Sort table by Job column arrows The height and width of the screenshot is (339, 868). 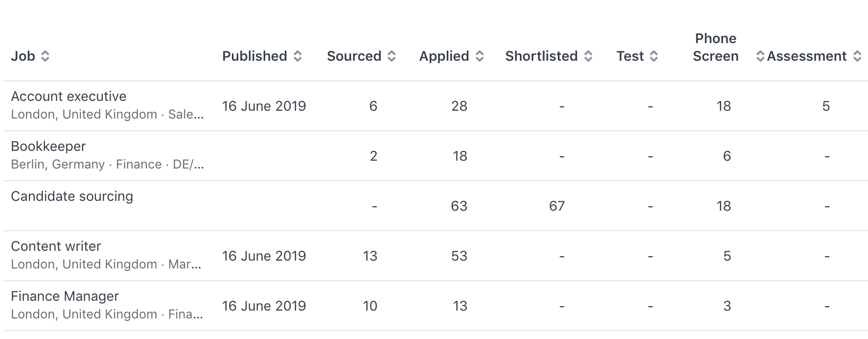pos(45,56)
